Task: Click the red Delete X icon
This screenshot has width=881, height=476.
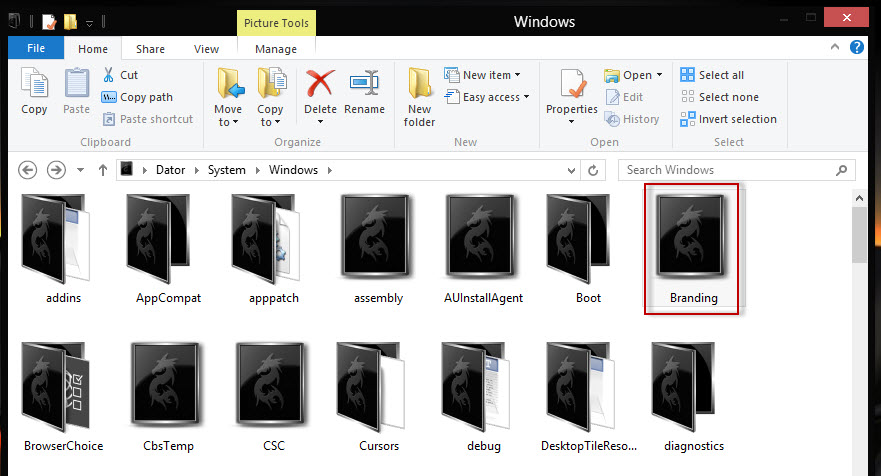Action: [x=320, y=83]
